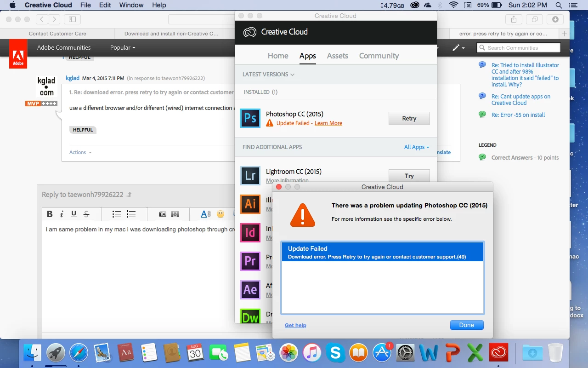Click Retry for Photoshop CC (2015)
This screenshot has height=368, width=588.
pyautogui.click(x=409, y=118)
